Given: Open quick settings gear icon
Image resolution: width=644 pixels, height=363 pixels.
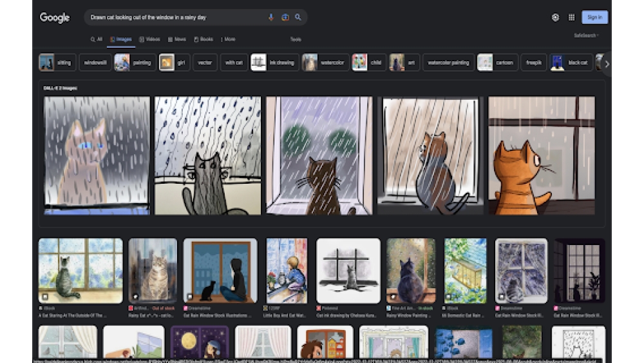Looking at the screenshot, I should pos(555,17).
